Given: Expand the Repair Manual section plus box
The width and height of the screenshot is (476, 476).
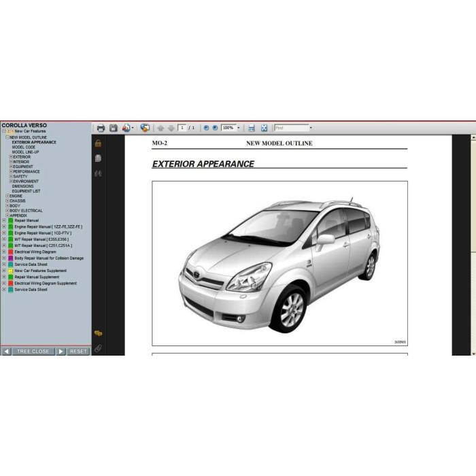Looking at the screenshot, I should (4, 220).
